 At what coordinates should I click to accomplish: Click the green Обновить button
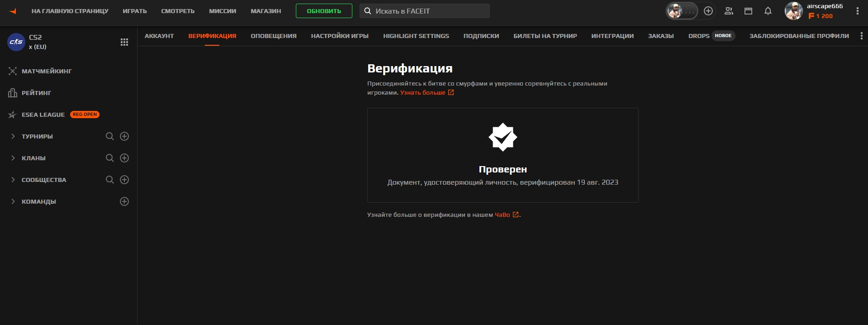(324, 11)
